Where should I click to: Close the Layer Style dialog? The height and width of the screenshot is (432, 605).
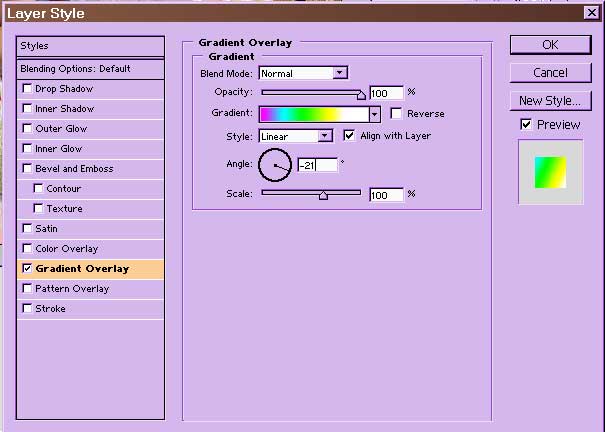(x=590, y=13)
